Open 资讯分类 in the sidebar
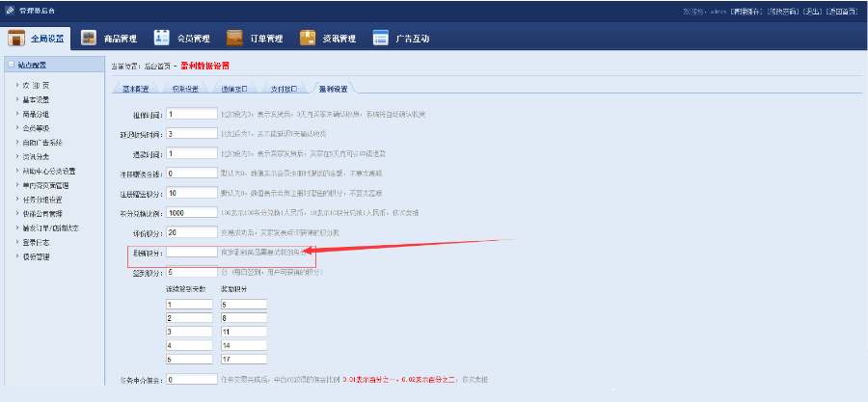 point(36,157)
